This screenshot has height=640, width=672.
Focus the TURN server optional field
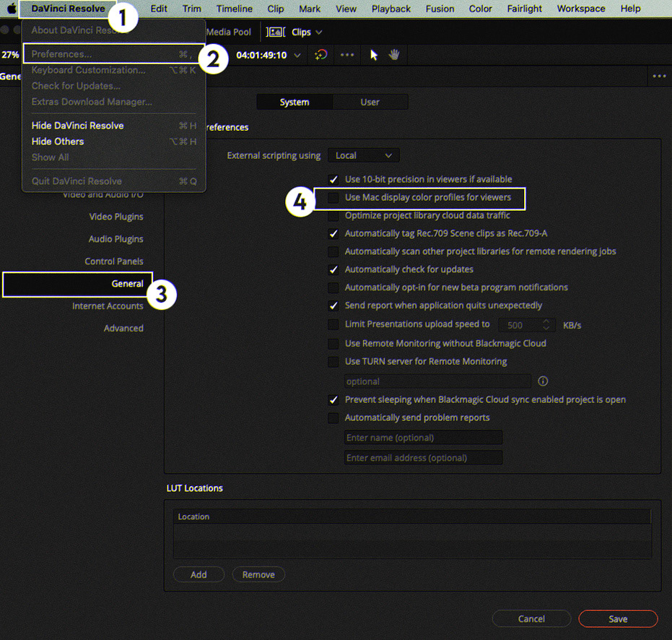coord(437,381)
